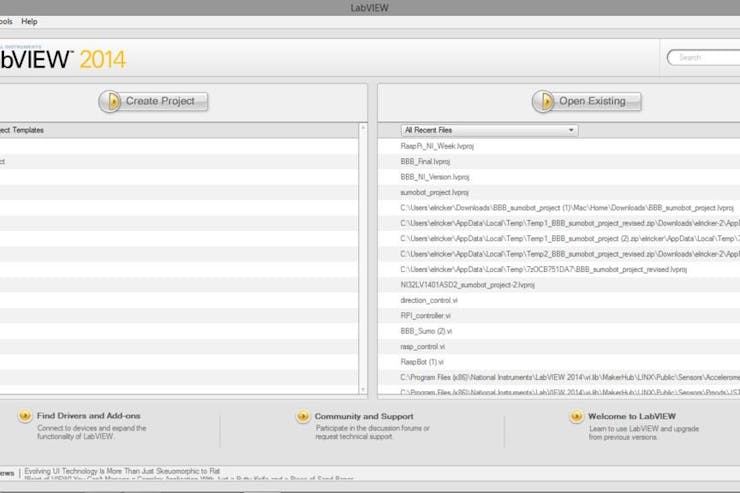Click the Create Project button label
Viewport: 740px width, 493px height.
coord(160,101)
